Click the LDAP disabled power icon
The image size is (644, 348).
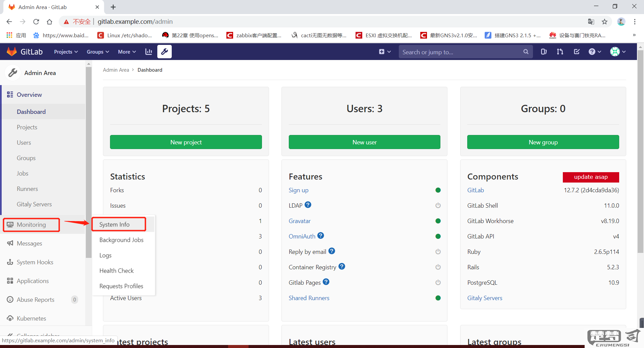438,205
